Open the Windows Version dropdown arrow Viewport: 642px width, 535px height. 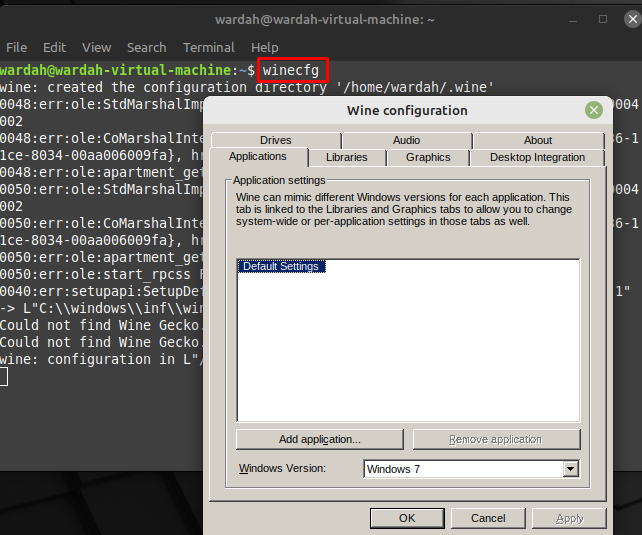coord(570,469)
